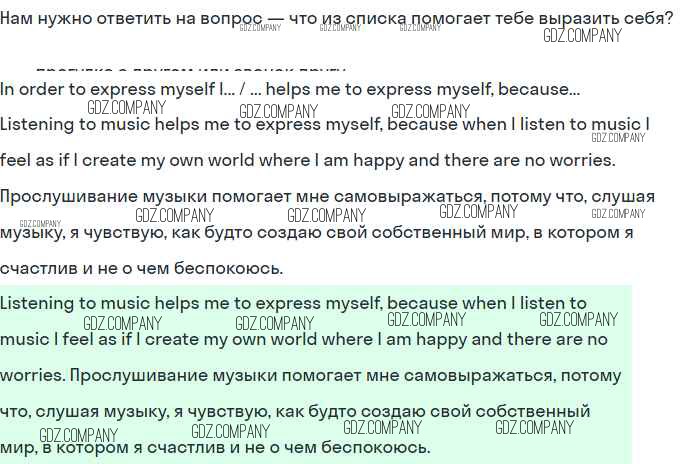Viewport: 680px width, 464px height.
Task: Click the green line starting "worries. Прослушивание"
Action: tap(310, 376)
